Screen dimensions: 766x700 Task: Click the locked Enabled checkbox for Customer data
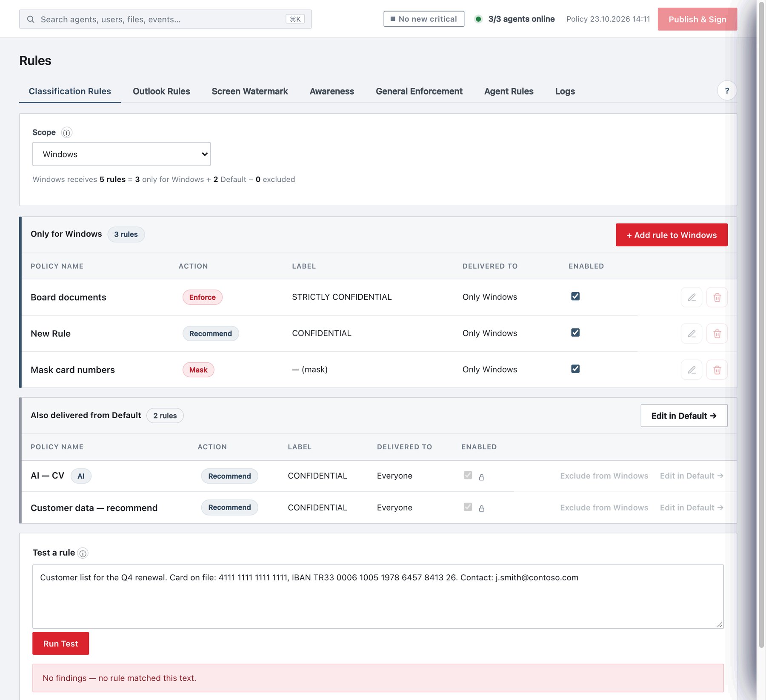(468, 507)
